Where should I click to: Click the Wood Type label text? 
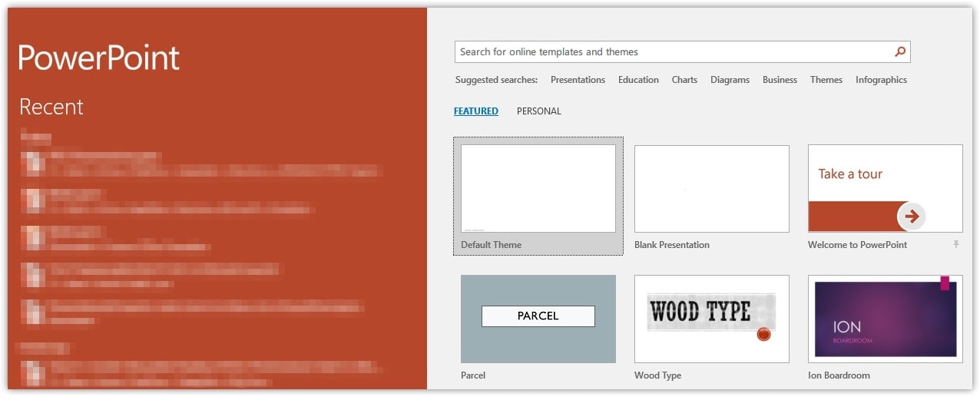pos(657,375)
